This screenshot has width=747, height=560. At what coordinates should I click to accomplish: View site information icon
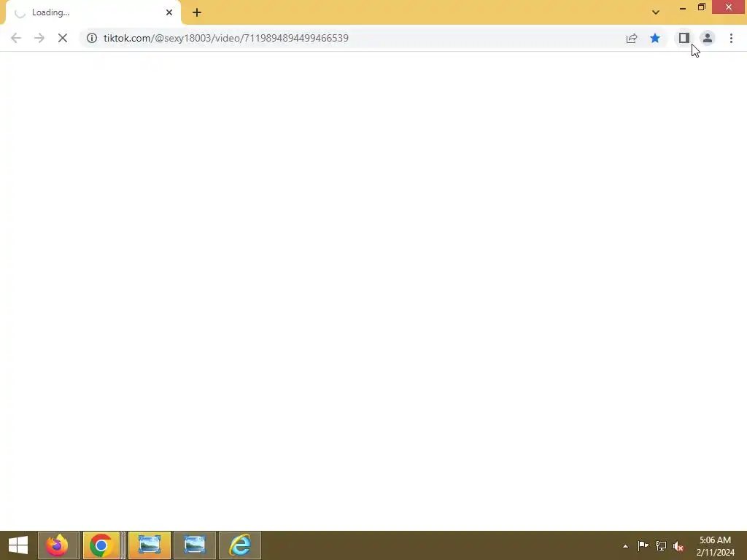click(x=92, y=38)
